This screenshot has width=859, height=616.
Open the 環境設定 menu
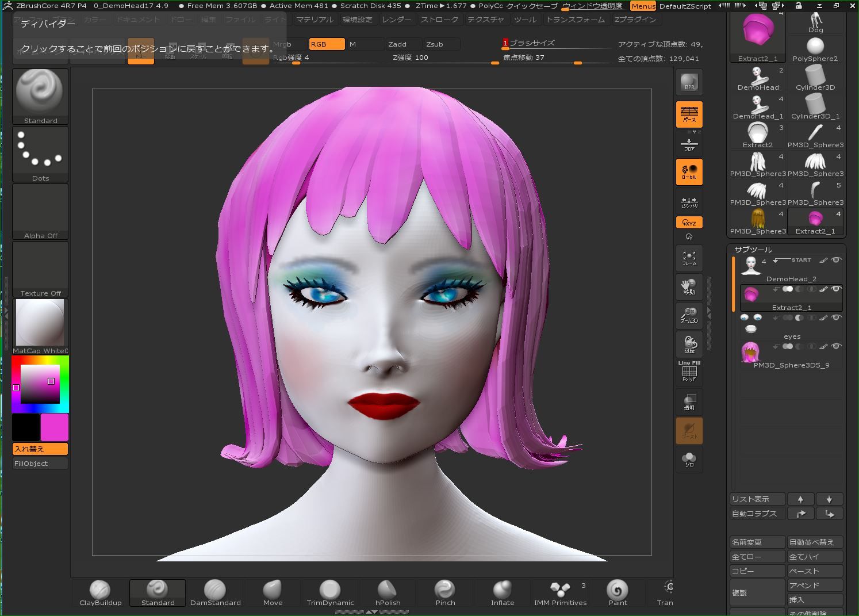[357, 20]
